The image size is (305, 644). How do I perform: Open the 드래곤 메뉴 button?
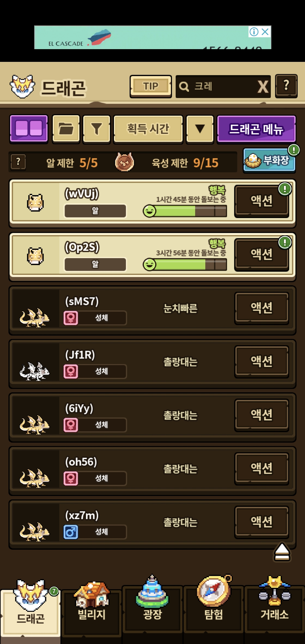point(256,129)
